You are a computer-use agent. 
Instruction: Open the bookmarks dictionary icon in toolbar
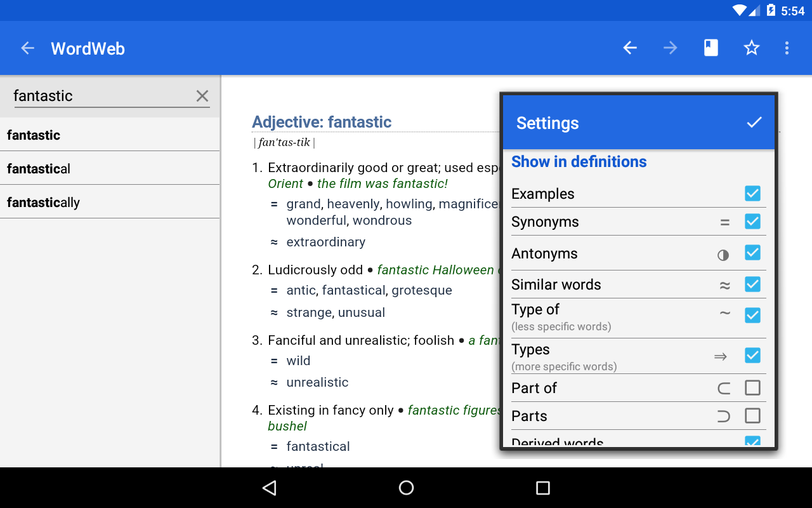click(x=710, y=48)
